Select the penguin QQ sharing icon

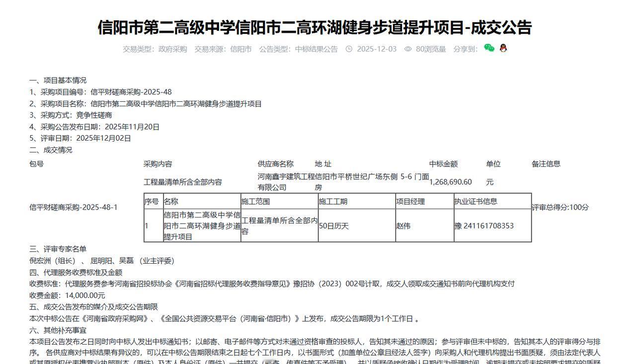point(503,49)
